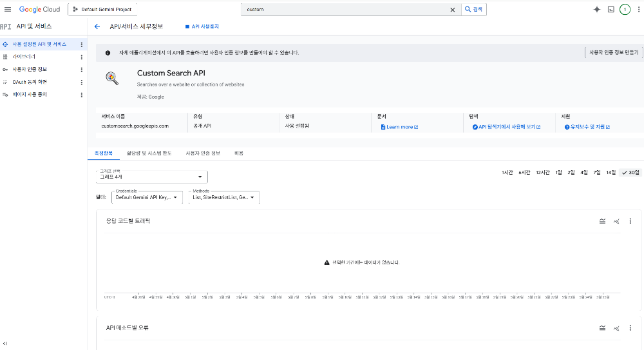Click the customsearch.googleapis.com service name
Image resolution: width=644 pixels, height=350 pixels.
[135, 126]
